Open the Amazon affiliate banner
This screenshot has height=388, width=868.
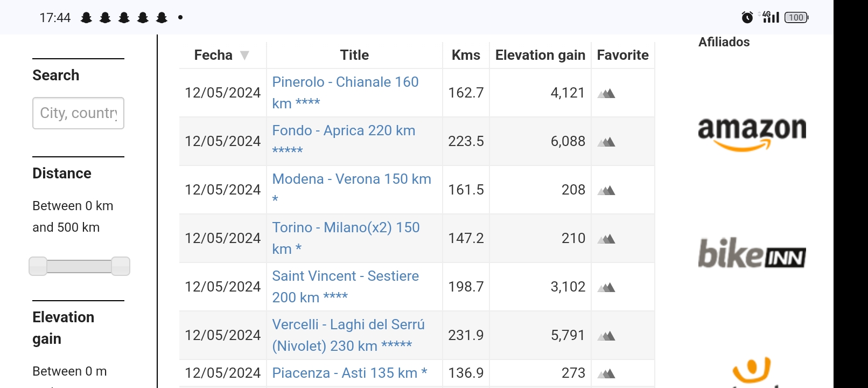tap(752, 134)
